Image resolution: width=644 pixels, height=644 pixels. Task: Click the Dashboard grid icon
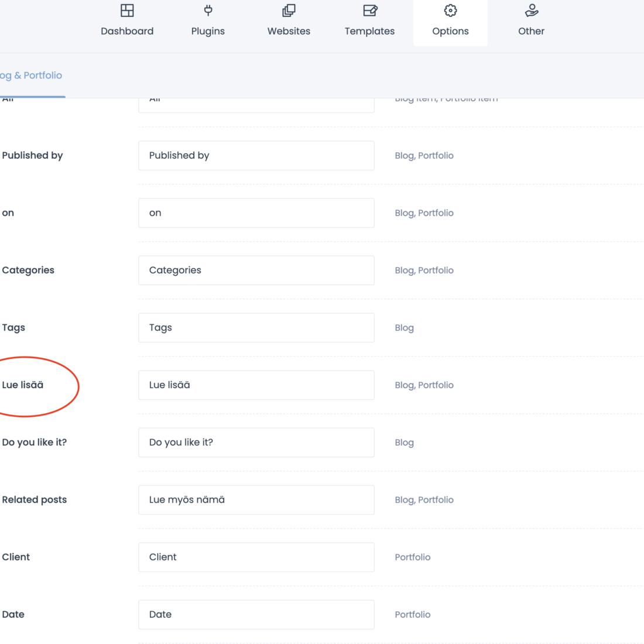pyautogui.click(x=127, y=11)
